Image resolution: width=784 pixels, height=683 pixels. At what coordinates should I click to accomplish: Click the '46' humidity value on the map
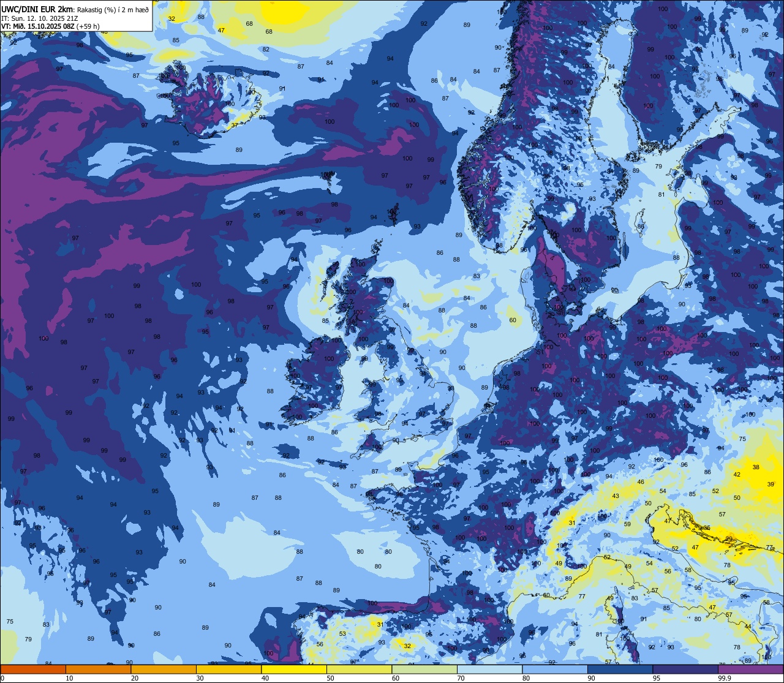click(x=641, y=482)
